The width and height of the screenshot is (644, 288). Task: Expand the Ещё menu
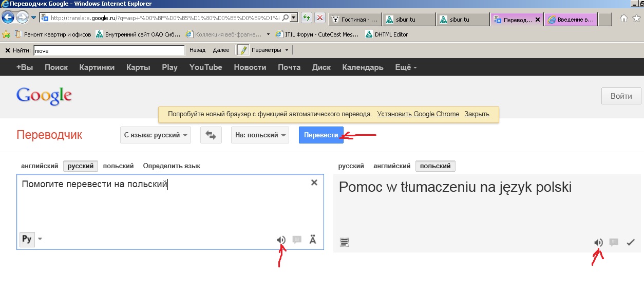406,67
